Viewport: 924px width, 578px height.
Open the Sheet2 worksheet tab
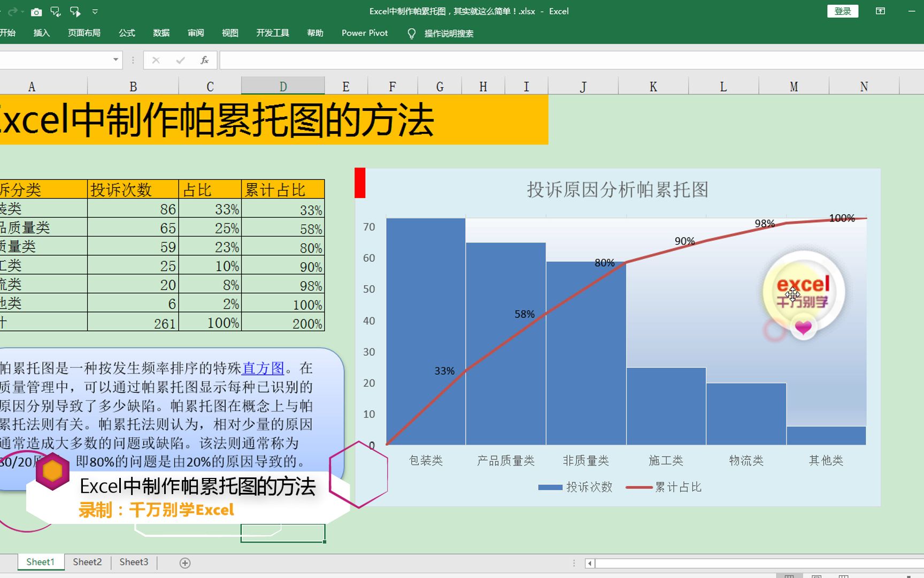pos(87,562)
